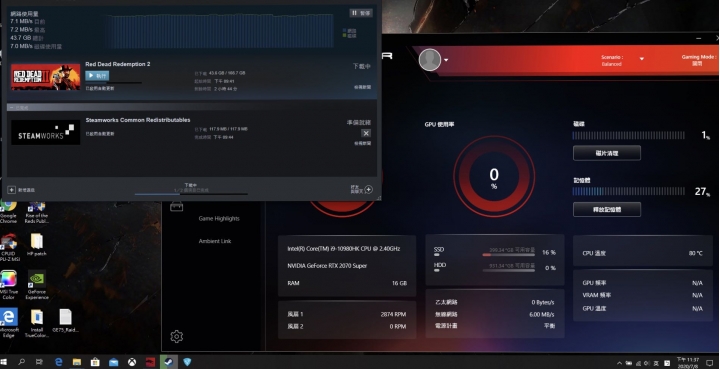720x369 pixels.
Task: Click the 2874 RPM fan 1 value
Action: [394, 314]
